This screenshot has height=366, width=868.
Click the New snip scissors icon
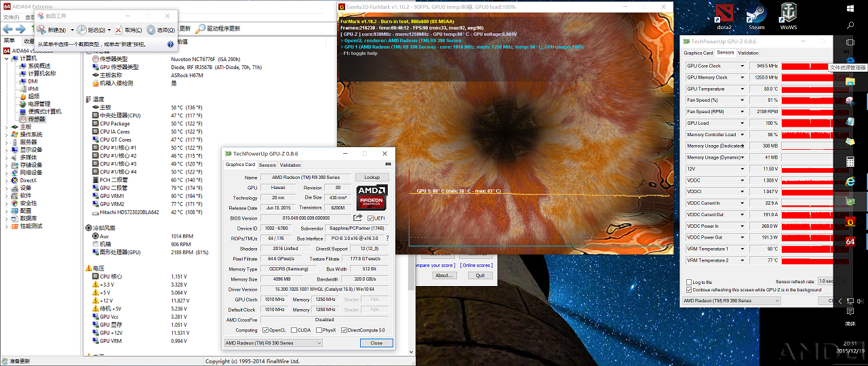click(x=42, y=30)
